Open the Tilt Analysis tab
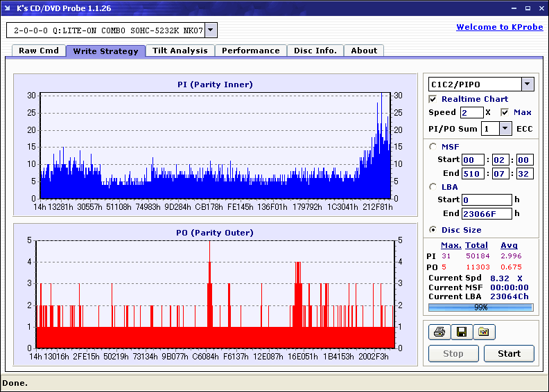This screenshot has height=392, width=549. 180,51
